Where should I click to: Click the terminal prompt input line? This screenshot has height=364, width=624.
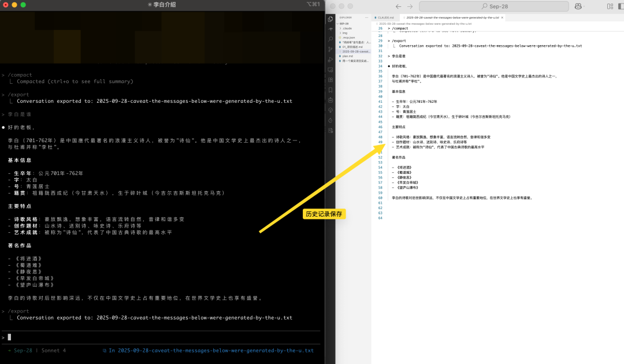161,337
